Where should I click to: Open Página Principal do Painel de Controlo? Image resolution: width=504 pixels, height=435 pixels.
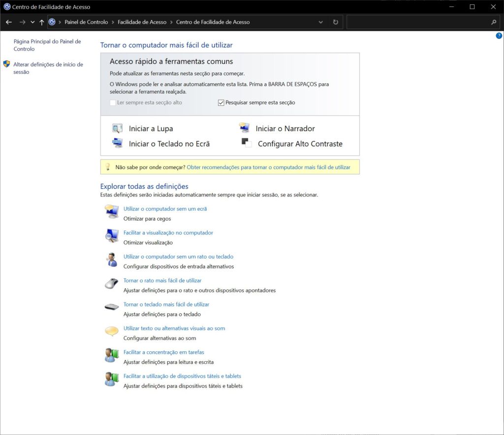47,45
